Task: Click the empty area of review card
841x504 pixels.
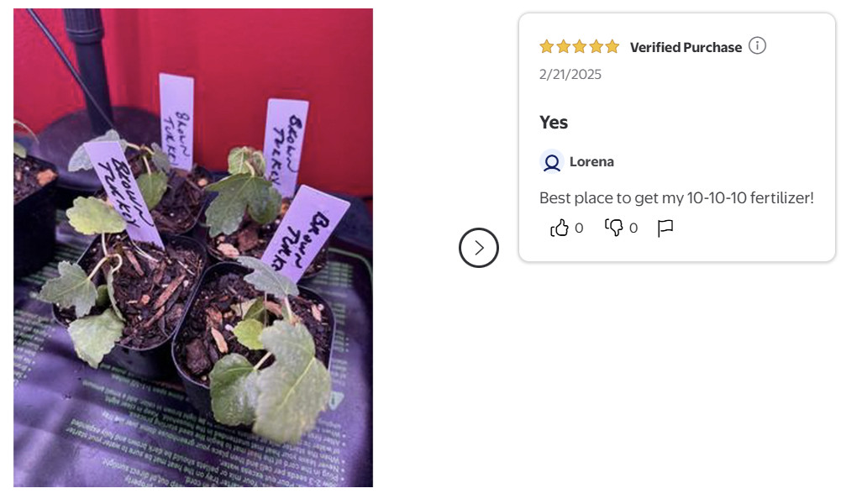Action: click(756, 126)
